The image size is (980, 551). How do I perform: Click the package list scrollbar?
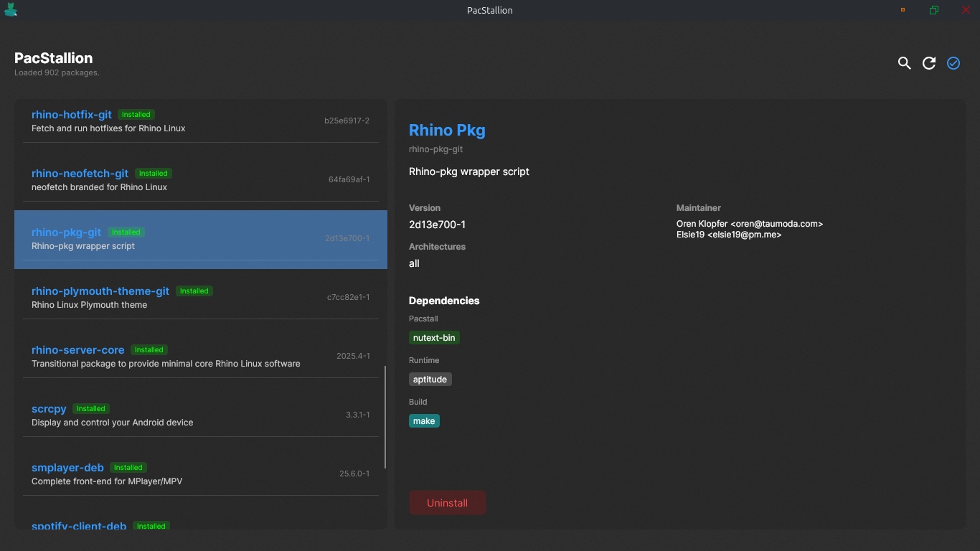[385, 418]
